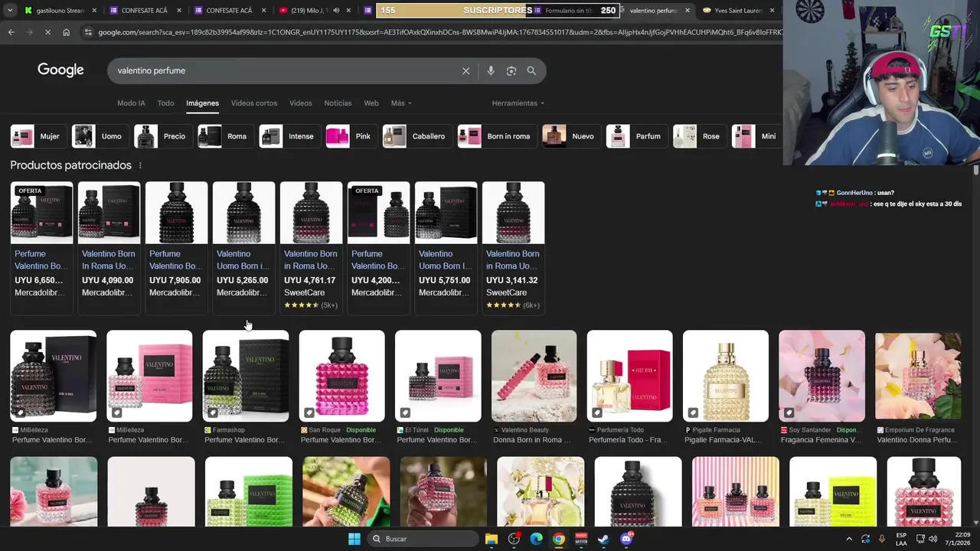Go to Google home via logo
This screenshot has width=980, height=551.
pyautogui.click(x=60, y=70)
